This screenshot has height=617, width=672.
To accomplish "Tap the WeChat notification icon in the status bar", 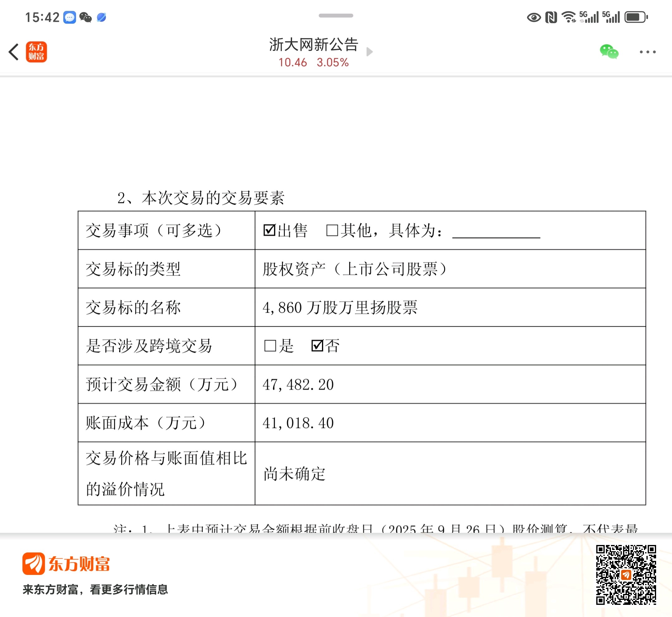I will [85, 17].
